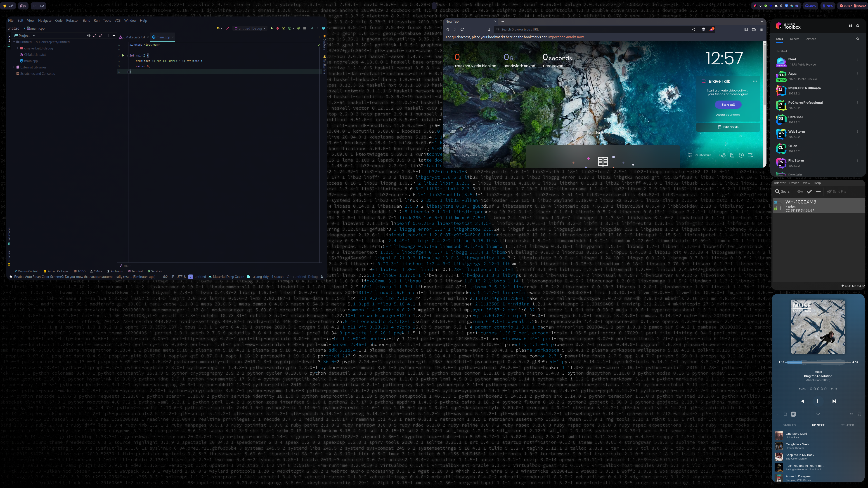Click Brave Shields icon in address bar
This screenshot has width=868, height=488.
703,29
